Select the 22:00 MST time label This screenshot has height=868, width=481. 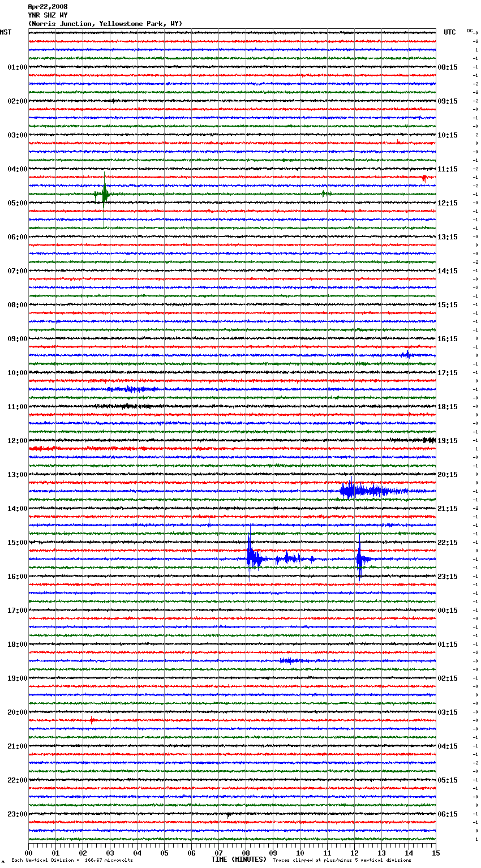pyautogui.click(x=17, y=780)
